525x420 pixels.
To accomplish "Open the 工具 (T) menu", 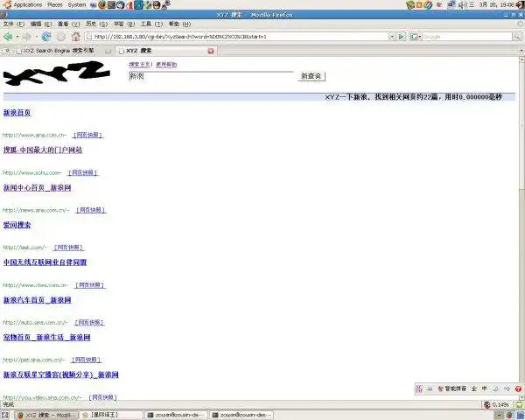I will [151, 24].
